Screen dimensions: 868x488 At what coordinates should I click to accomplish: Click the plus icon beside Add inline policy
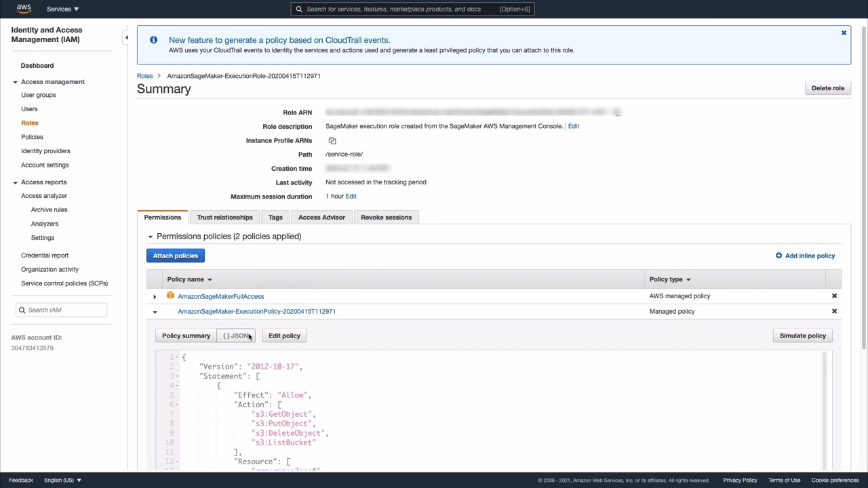coord(778,256)
